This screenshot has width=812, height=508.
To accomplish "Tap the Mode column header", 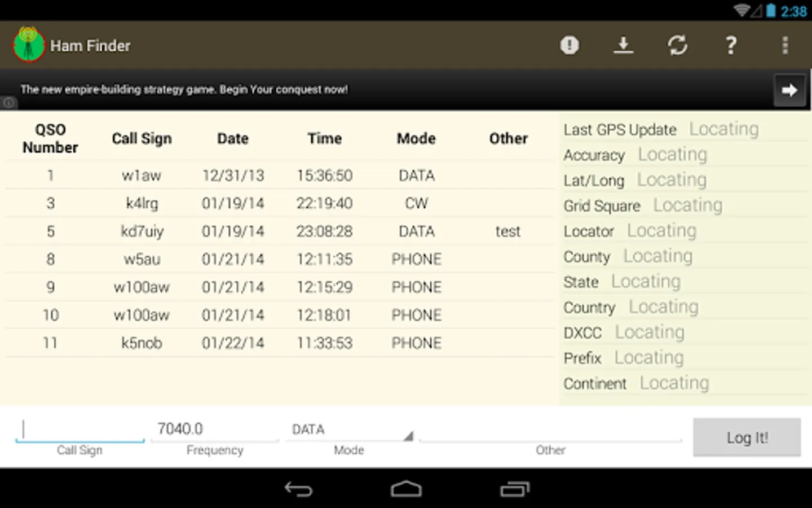I will coord(416,138).
